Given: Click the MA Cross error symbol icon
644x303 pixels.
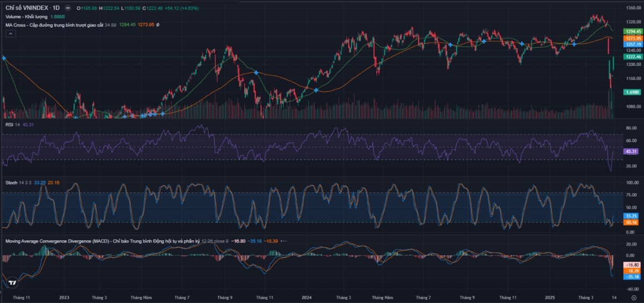Looking at the screenshot, I should 158,25.
